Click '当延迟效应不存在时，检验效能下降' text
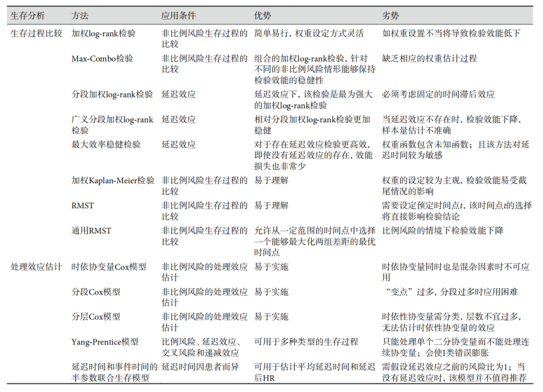The width and height of the screenshot is (544, 392). click(451, 120)
